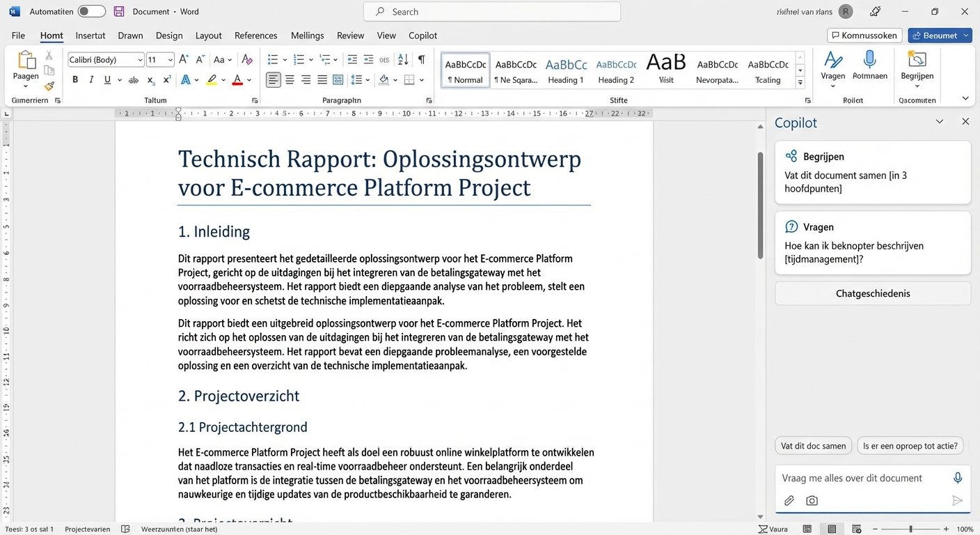Select the italic formatting icon
The width and height of the screenshot is (980, 535).
point(91,79)
